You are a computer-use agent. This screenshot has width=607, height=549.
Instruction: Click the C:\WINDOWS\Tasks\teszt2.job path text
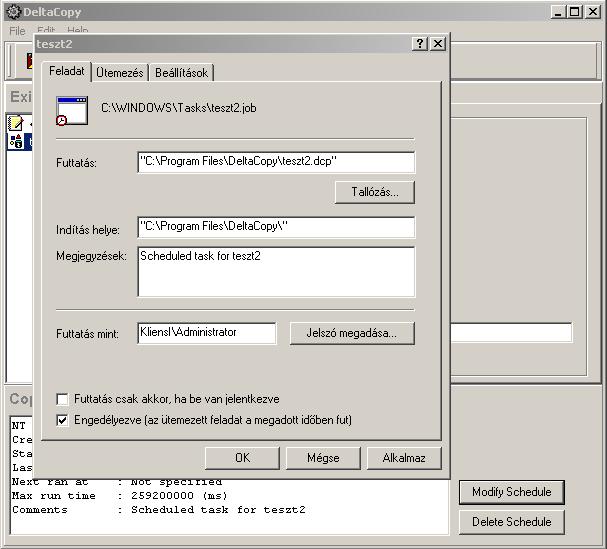click(178, 108)
